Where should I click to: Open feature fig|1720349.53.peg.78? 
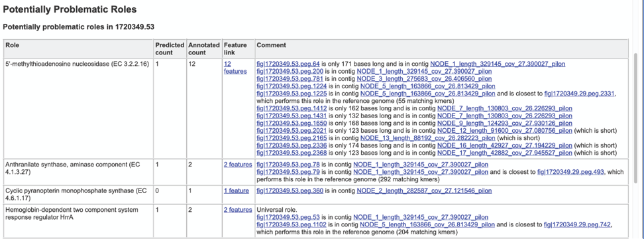(x=288, y=165)
